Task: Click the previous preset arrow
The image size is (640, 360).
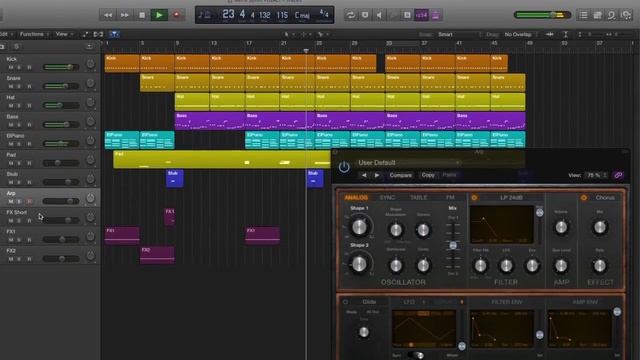Action: (x=364, y=175)
